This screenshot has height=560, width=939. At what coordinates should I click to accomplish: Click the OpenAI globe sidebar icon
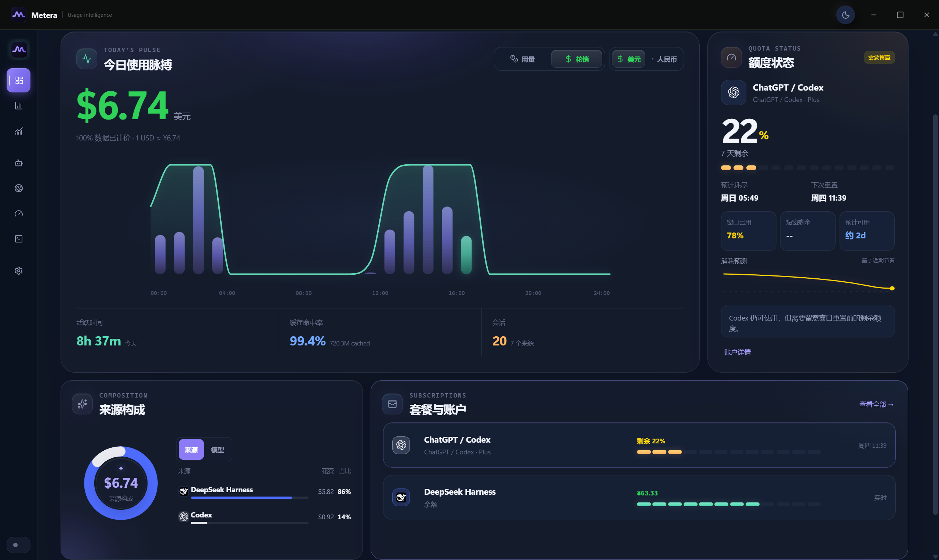click(x=18, y=188)
